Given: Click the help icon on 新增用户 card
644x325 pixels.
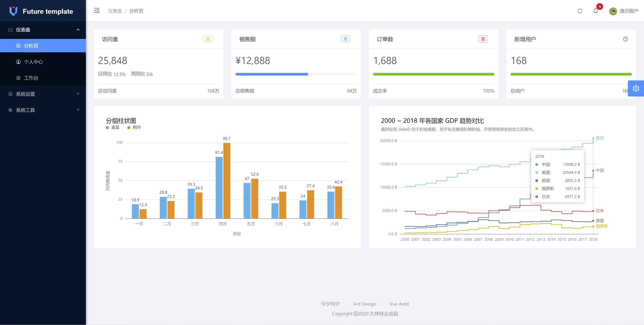Looking at the screenshot, I should (625, 39).
